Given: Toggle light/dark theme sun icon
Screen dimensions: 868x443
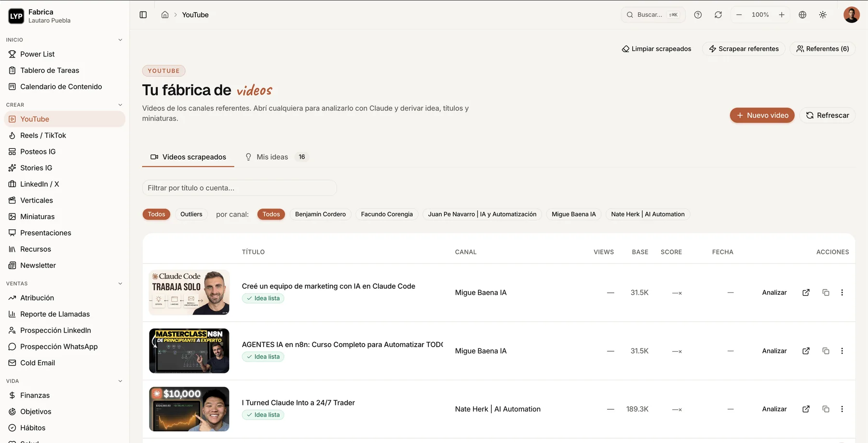Looking at the screenshot, I should (823, 15).
